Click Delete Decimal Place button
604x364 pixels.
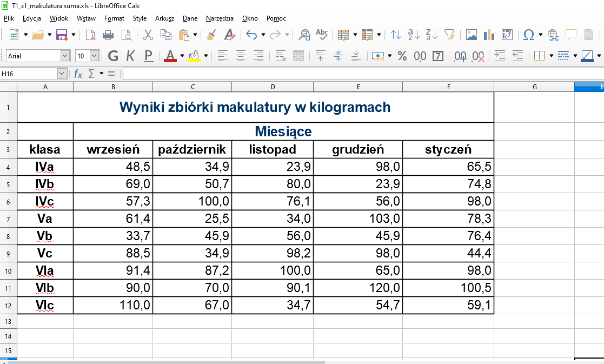pyautogui.click(x=478, y=56)
